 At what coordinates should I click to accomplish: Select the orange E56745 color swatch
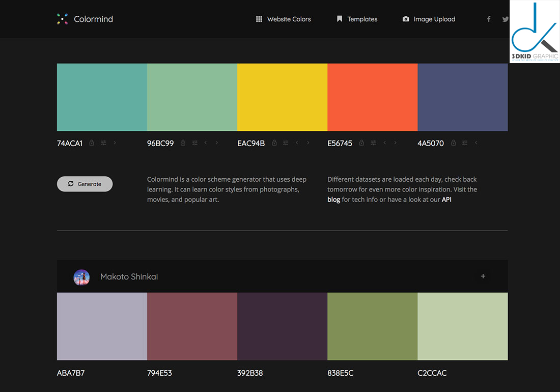[x=372, y=97]
